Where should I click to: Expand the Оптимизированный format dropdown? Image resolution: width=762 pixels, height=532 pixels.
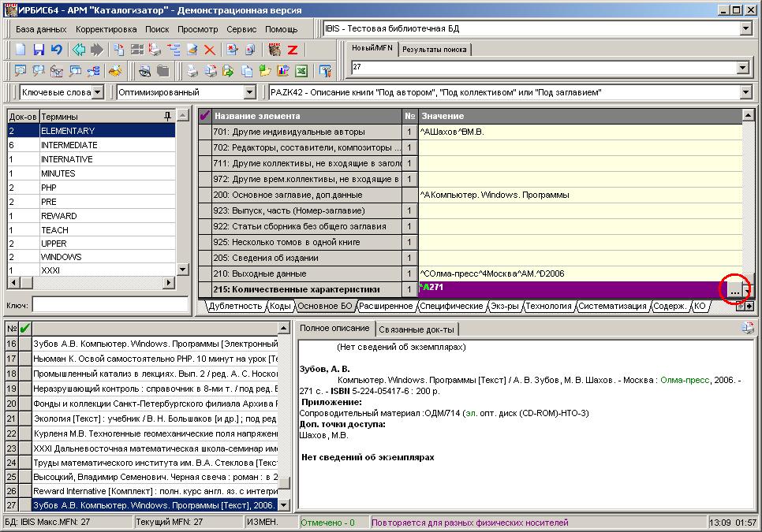[x=250, y=91]
